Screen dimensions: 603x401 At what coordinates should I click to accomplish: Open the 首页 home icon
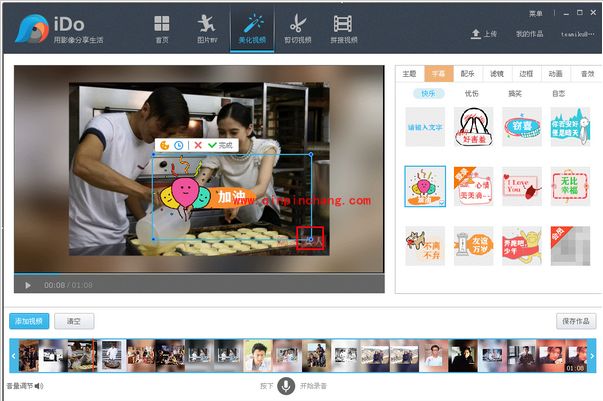coord(162,27)
